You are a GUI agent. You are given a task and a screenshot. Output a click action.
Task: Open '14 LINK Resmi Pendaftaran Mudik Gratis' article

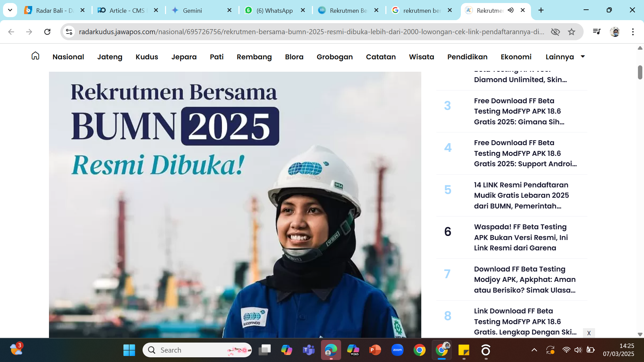point(522,195)
